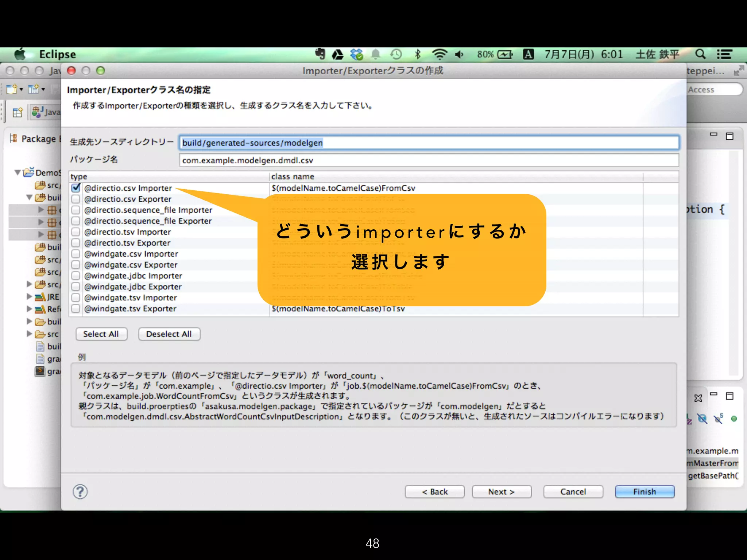Open the Notification Center list icon
The height and width of the screenshot is (560, 747).
(724, 54)
